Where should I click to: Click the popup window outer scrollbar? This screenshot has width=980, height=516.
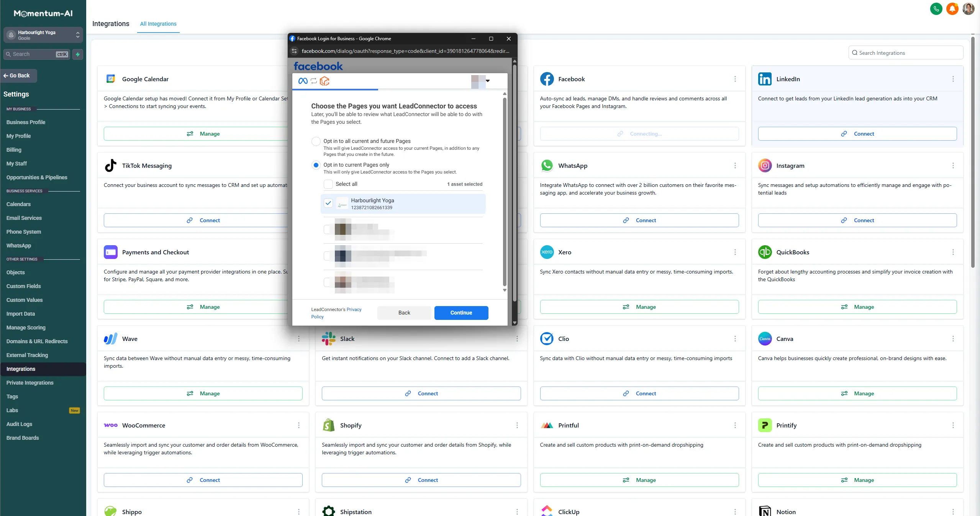(515, 184)
